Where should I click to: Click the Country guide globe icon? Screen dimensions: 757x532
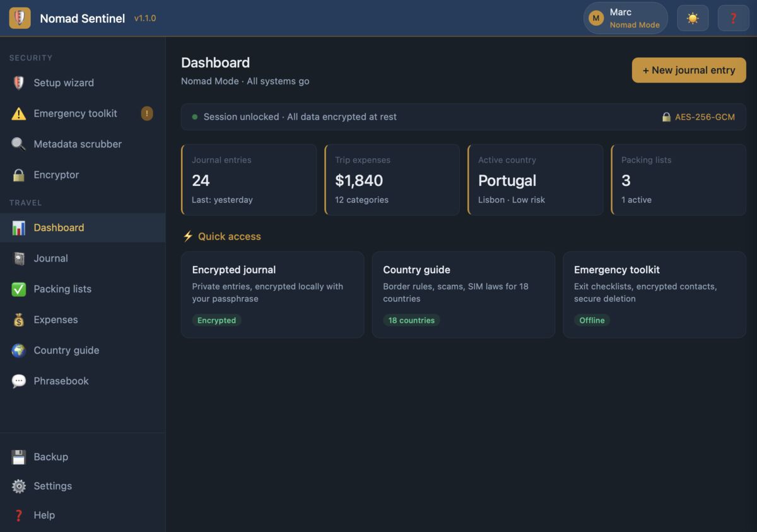click(19, 350)
